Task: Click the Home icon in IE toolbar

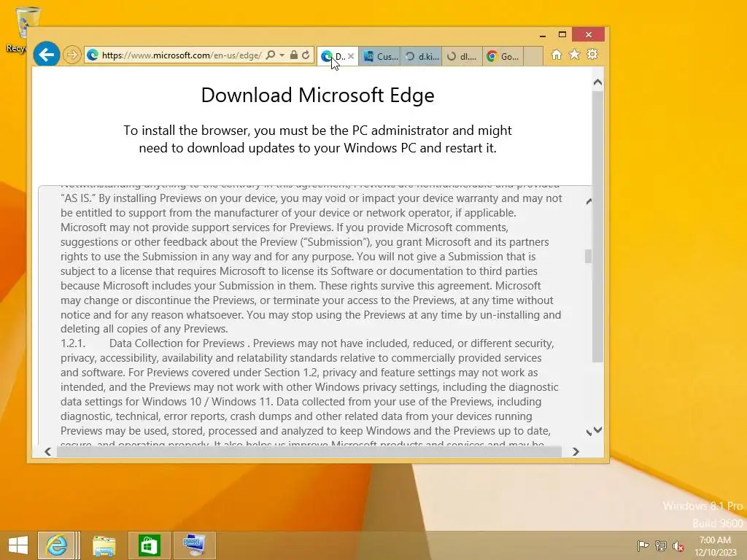Action: (556, 55)
